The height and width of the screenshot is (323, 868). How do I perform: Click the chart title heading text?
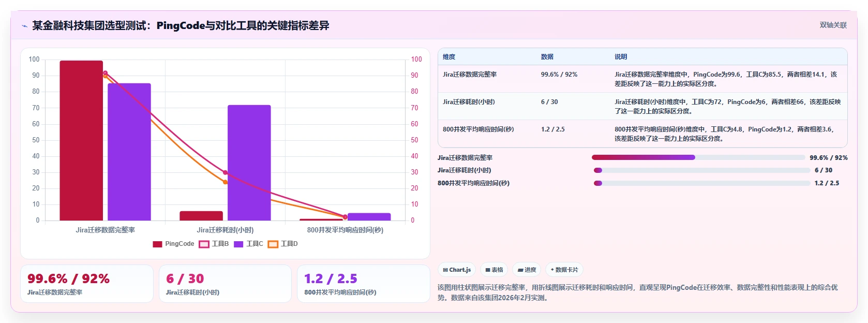(181, 25)
